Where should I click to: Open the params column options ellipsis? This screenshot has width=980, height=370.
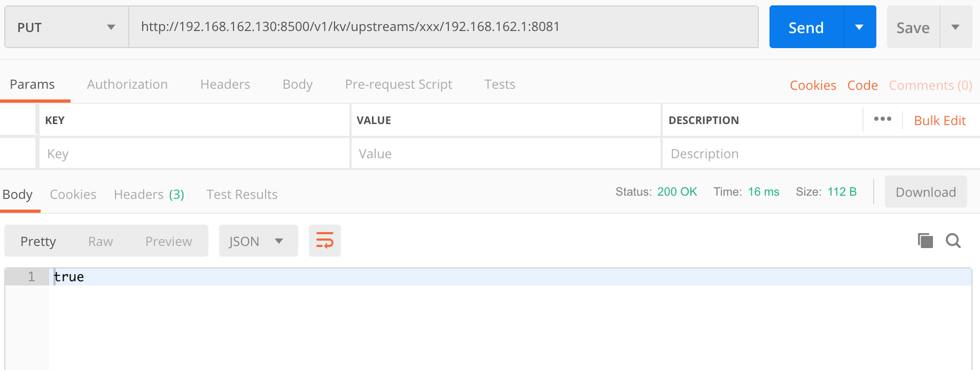tap(883, 119)
